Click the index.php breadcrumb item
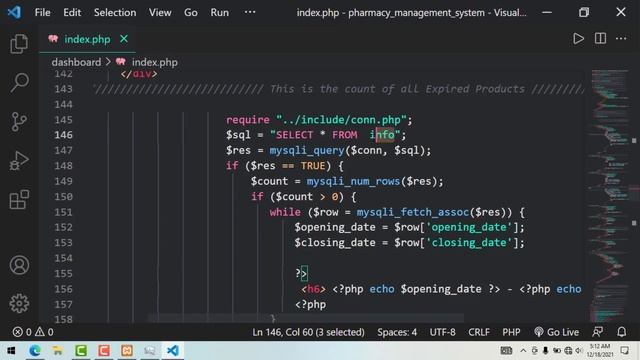This screenshot has height=360, width=640. coord(154,62)
